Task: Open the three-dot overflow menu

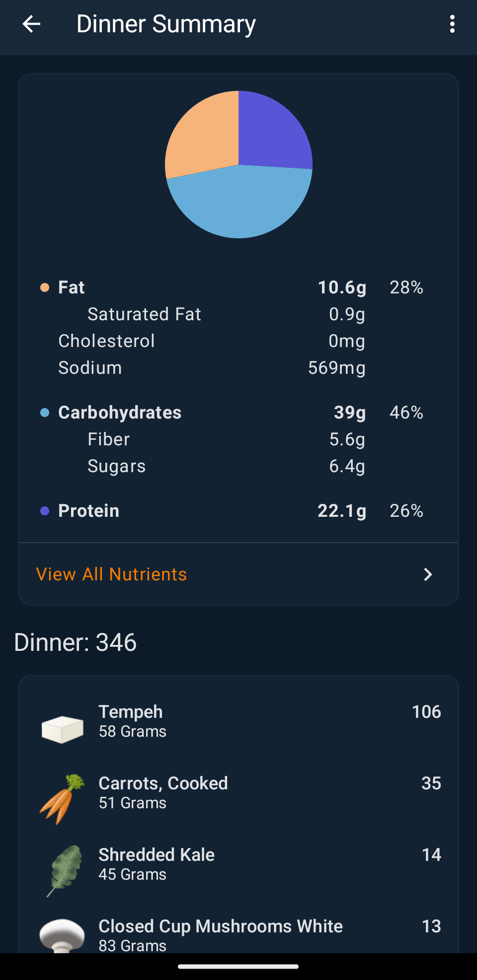Action: [x=452, y=24]
